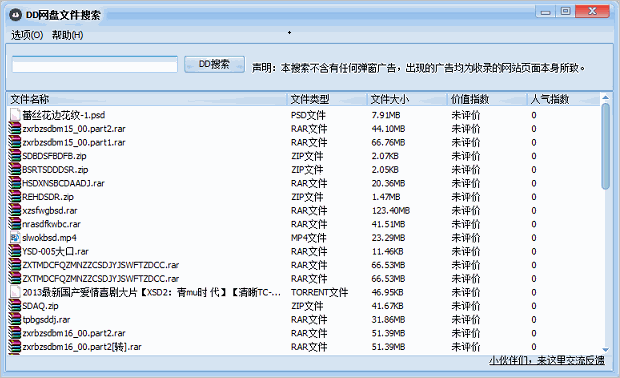Click the vertical scrollbar thumb of results list
This screenshot has width=620, height=378.
(x=605, y=146)
